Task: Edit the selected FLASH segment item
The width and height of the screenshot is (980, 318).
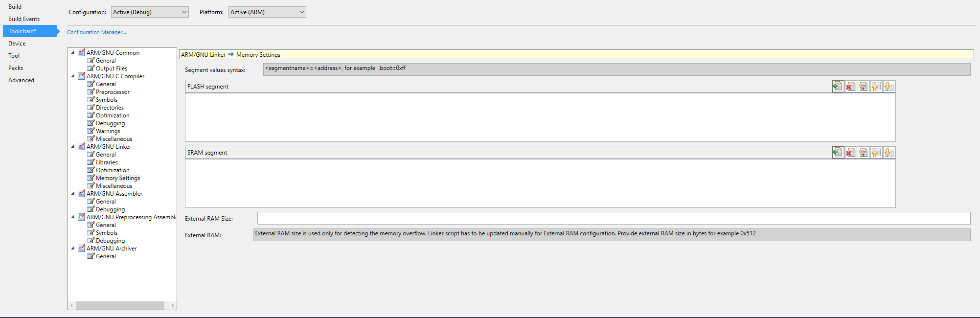Action: pos(863,87)
